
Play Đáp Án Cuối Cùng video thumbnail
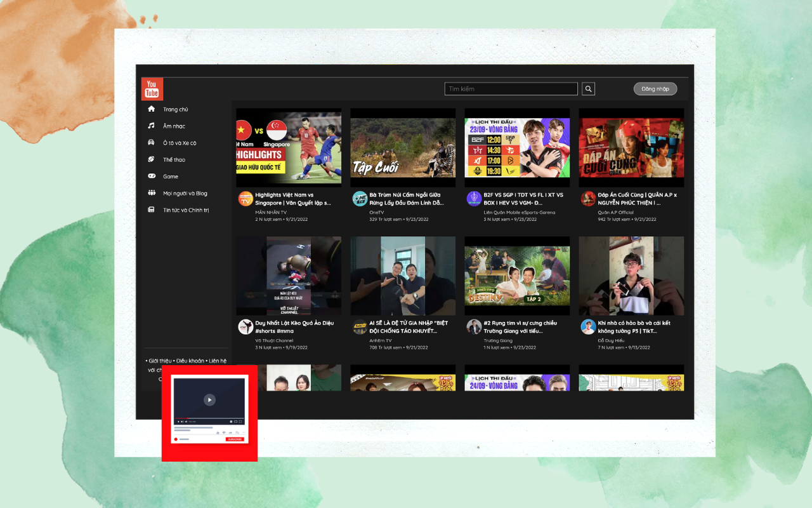pyautogui.click(x=631, y=147)
